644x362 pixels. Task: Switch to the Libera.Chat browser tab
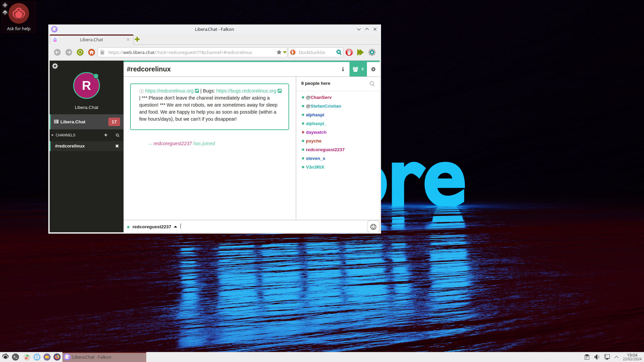click(91, 40)
